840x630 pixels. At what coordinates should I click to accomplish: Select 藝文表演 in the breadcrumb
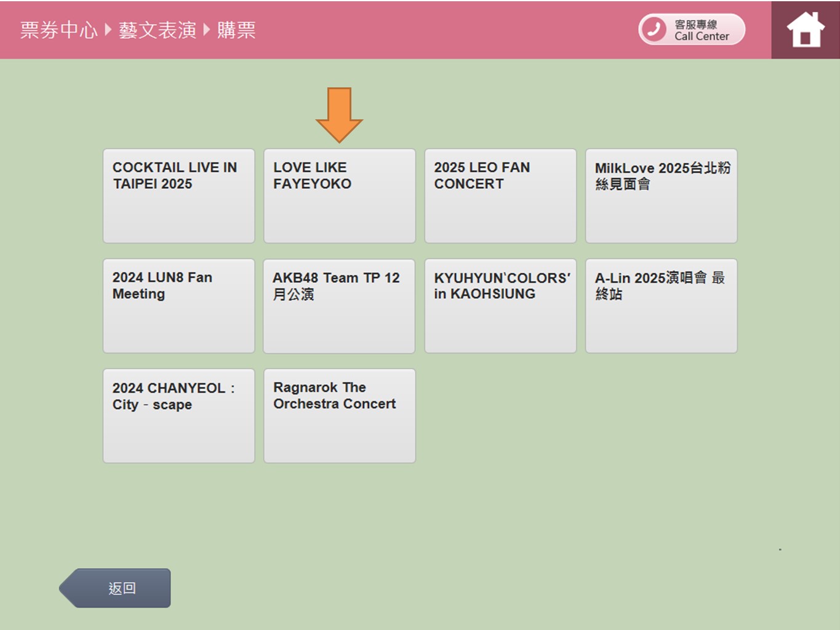point(158,30)
